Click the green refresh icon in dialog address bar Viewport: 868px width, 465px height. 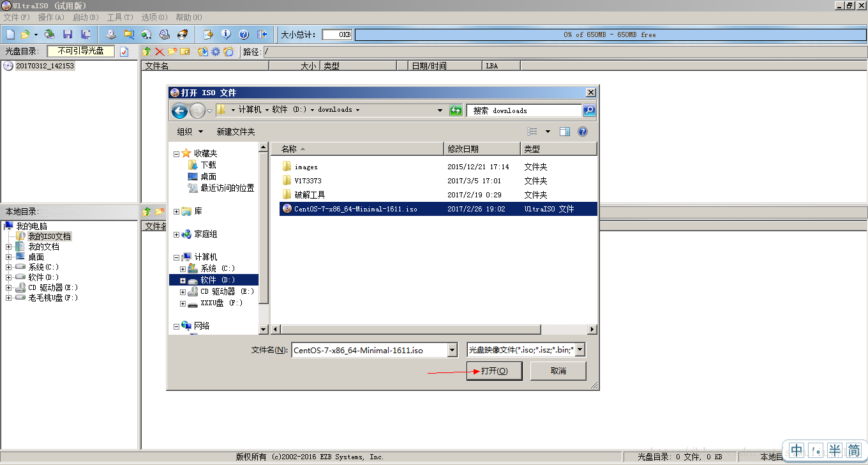(456, 111)
